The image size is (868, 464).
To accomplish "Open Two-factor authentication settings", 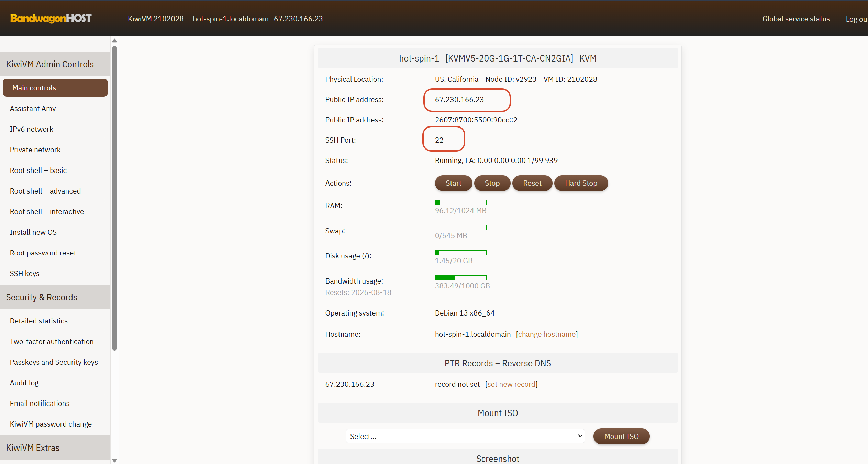I will coord(52,341).
